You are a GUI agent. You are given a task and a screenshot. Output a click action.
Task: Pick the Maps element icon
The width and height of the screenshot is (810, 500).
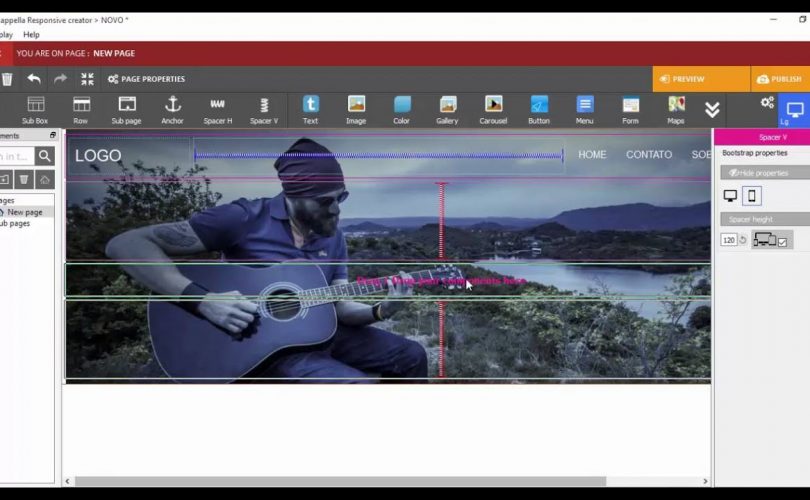coord(676,109)
